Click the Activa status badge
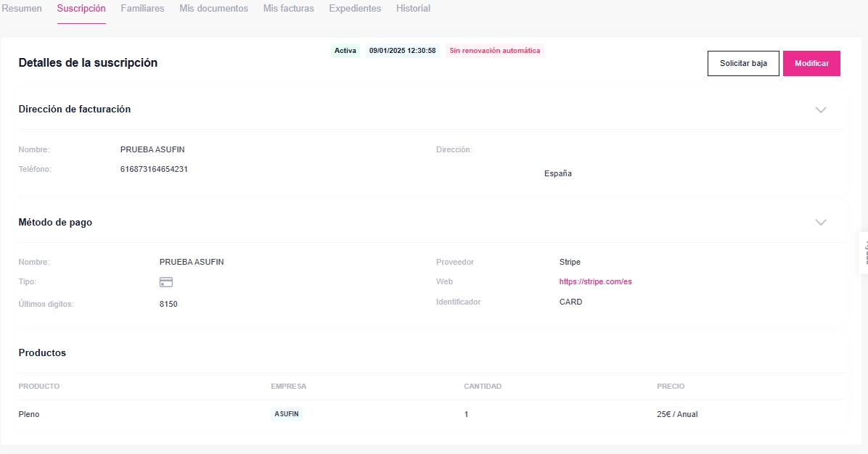The width and height of the screenshot is (868, 454). 345,51
